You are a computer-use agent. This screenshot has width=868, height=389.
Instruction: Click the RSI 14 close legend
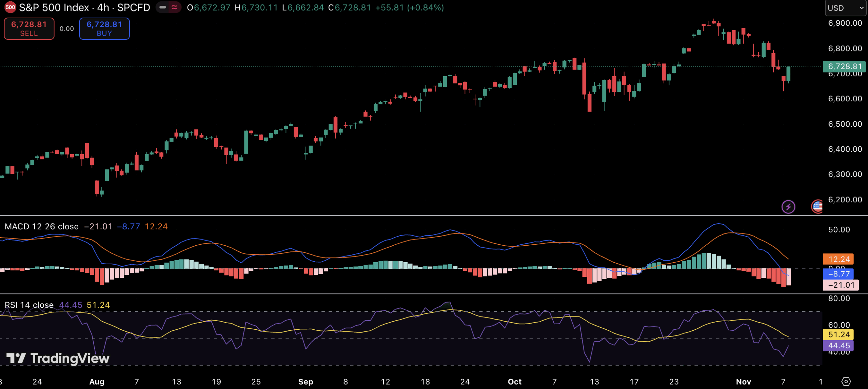click(29, 305)
